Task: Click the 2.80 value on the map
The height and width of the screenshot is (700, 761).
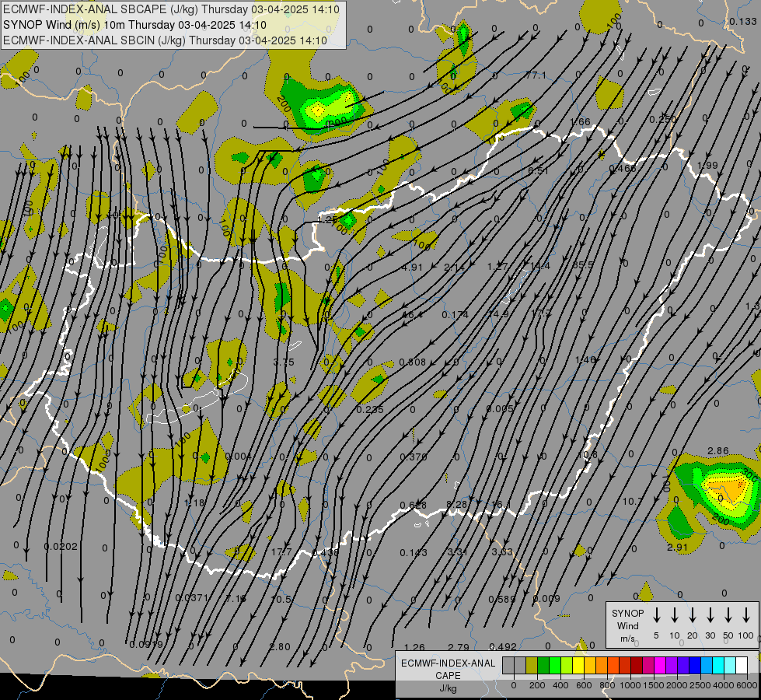Action: tap(280, 646)
